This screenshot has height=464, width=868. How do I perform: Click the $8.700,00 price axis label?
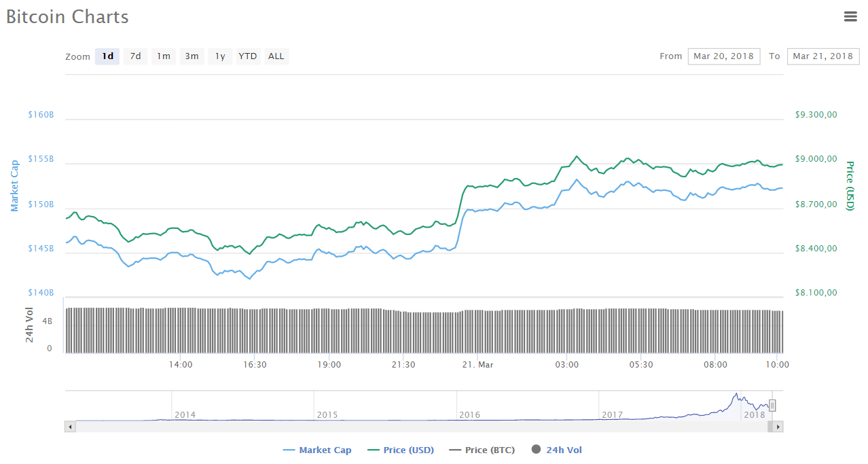point(816,204)
